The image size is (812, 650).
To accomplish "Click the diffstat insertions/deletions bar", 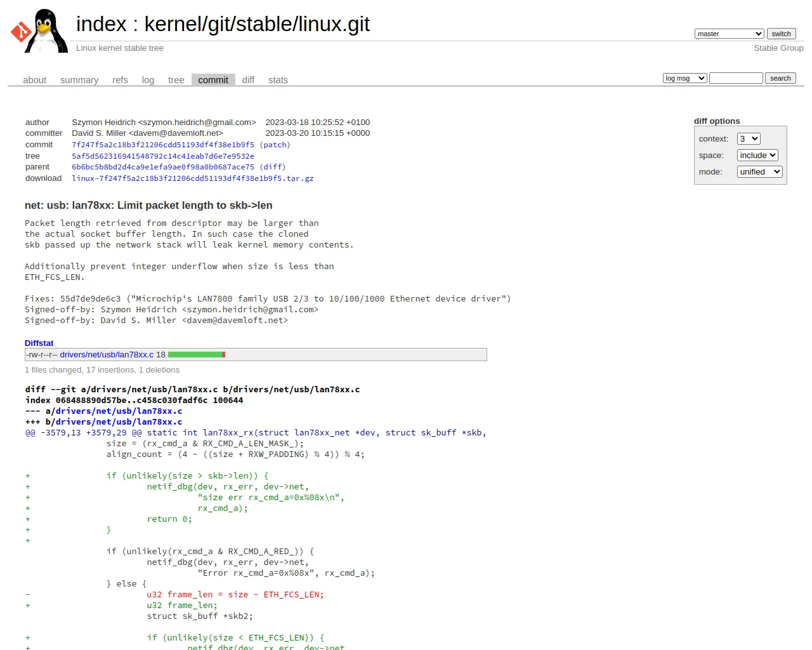I will tap(197, 355).
